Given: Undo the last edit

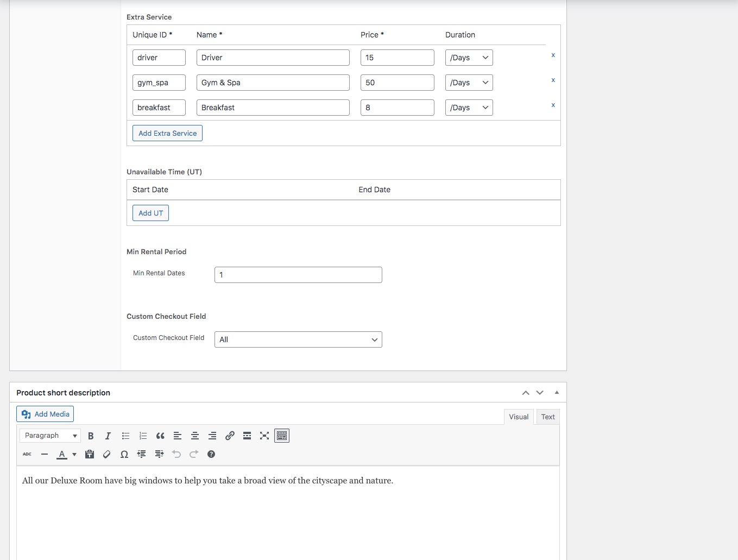Looking at the screenshot, I should 176,454.
